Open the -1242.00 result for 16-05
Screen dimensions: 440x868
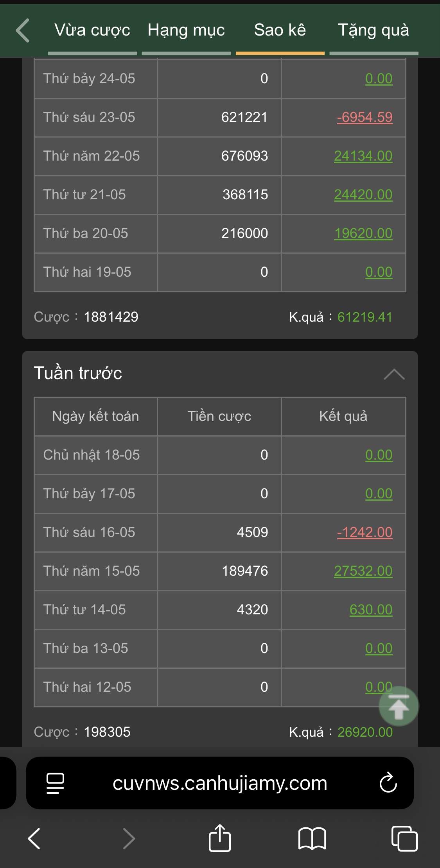coord(365,532)
